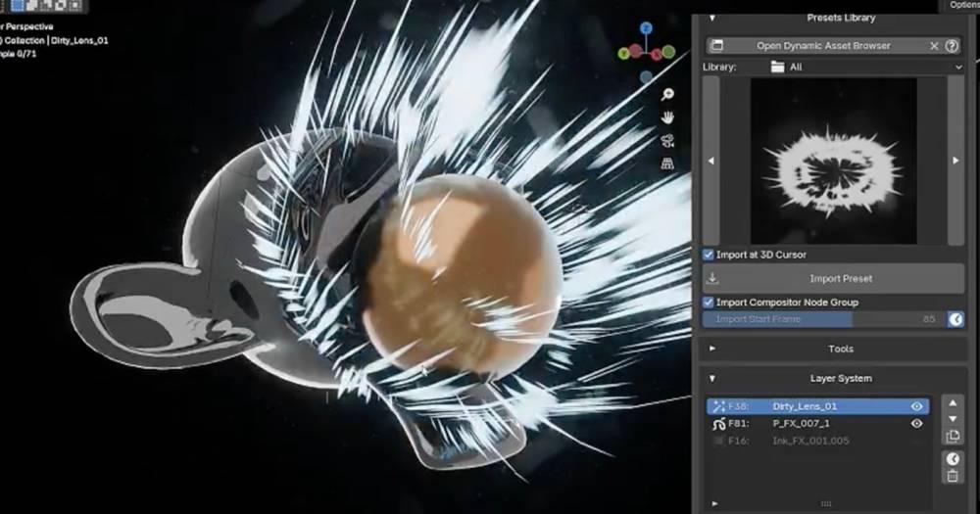Click the "F16:" frame label

(738, 441)
